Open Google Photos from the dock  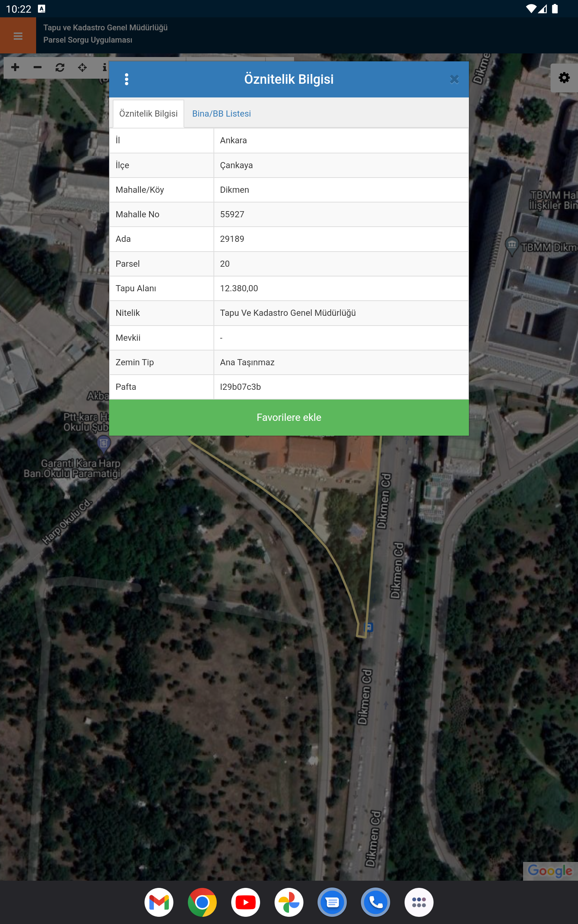(x=289, y=902)
